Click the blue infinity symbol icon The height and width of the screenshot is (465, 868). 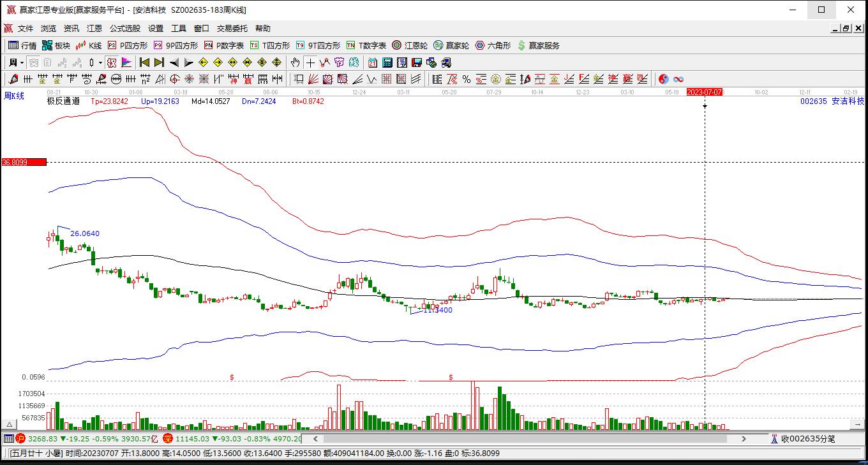click(x=678, y=79)
